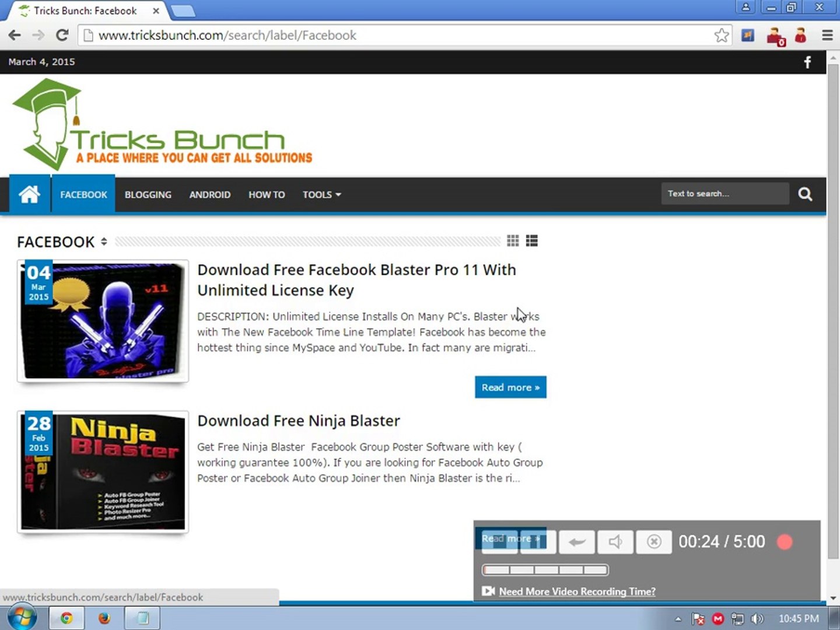Click the DESCRIPTION excerpt for Facebook Blaster

[x=372, y=332]
